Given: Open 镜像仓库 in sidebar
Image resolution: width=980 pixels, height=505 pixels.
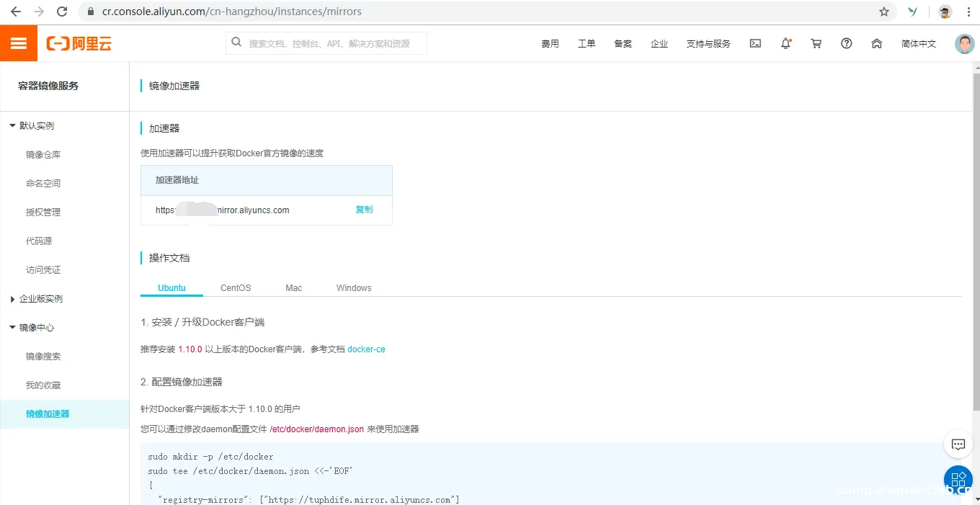Looking at the screenshot, I should 43,154.
